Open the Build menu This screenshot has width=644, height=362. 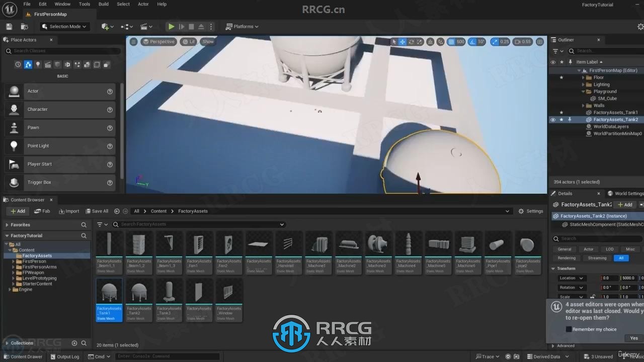pos(104,4)
